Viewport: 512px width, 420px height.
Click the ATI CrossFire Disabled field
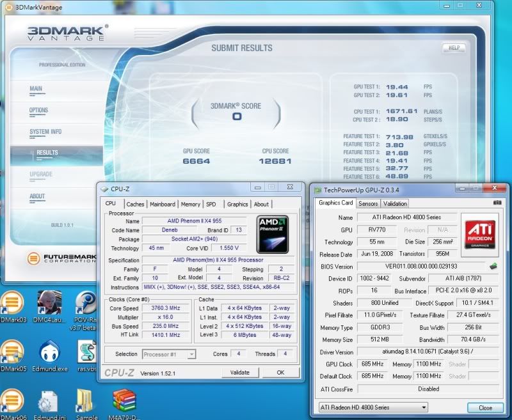[428, 389]
